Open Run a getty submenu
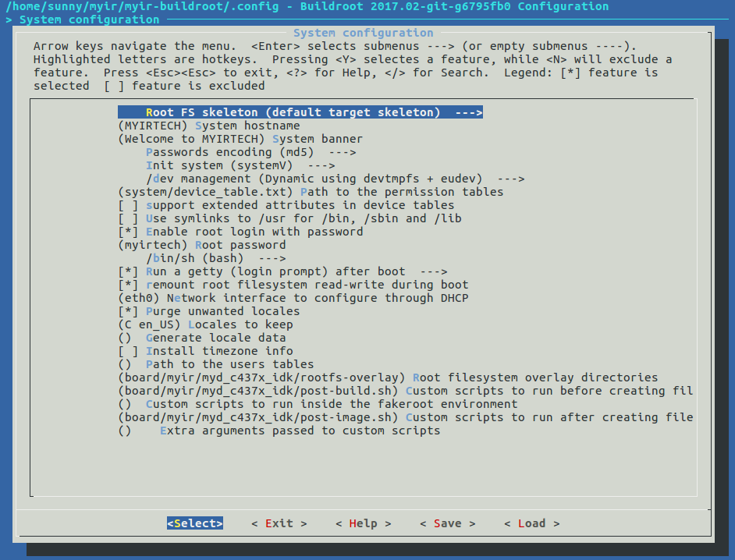The width and height of the screenshot is (735, 560). [282, 271]
